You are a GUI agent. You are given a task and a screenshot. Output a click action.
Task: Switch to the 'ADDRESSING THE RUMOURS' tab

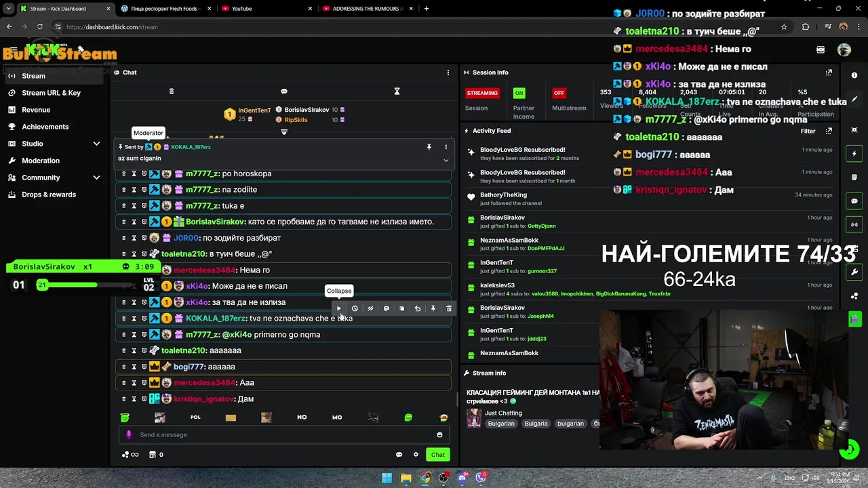[x=366, y=9]
